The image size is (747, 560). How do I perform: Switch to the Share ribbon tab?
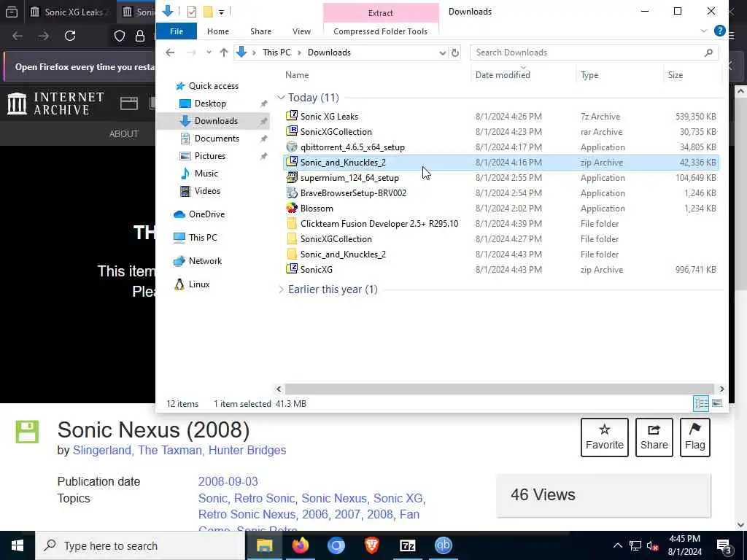pos(260,31)
